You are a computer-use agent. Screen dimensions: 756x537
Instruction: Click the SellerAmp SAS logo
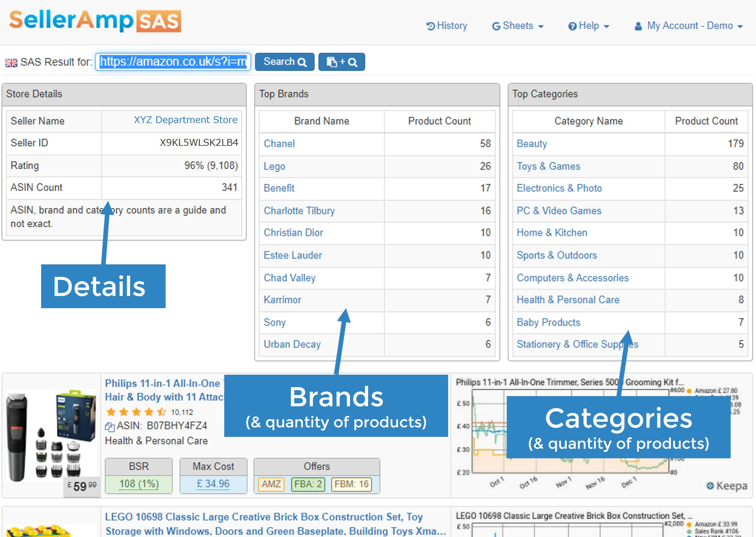pyautogui.click(x=95, y=21)
